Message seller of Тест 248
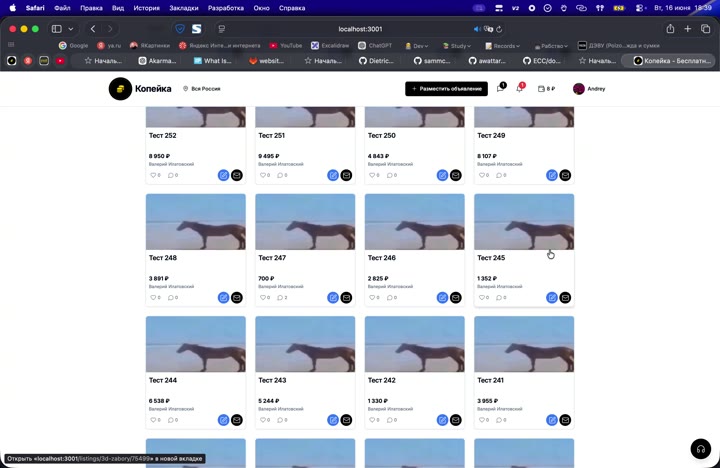720x468 pixels. 236,298
